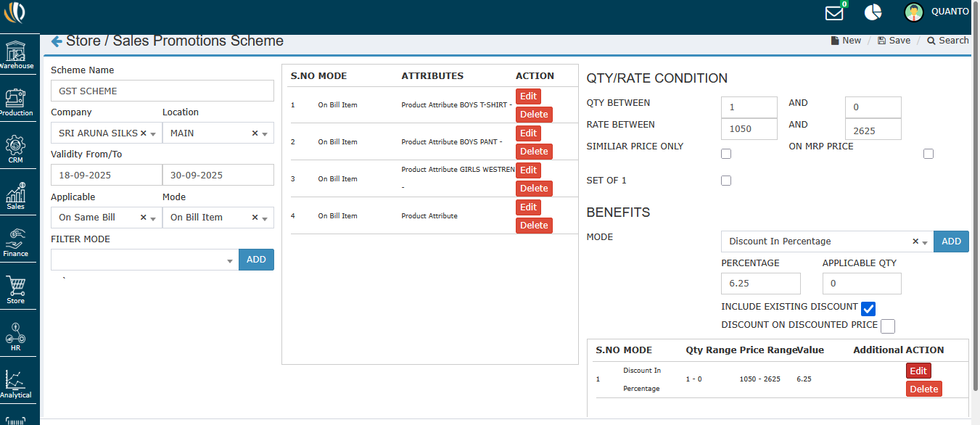This screenshot has width=980, height=425.
Task: Open the pie chart dashboard icon
Action: [x=873, y=12]
